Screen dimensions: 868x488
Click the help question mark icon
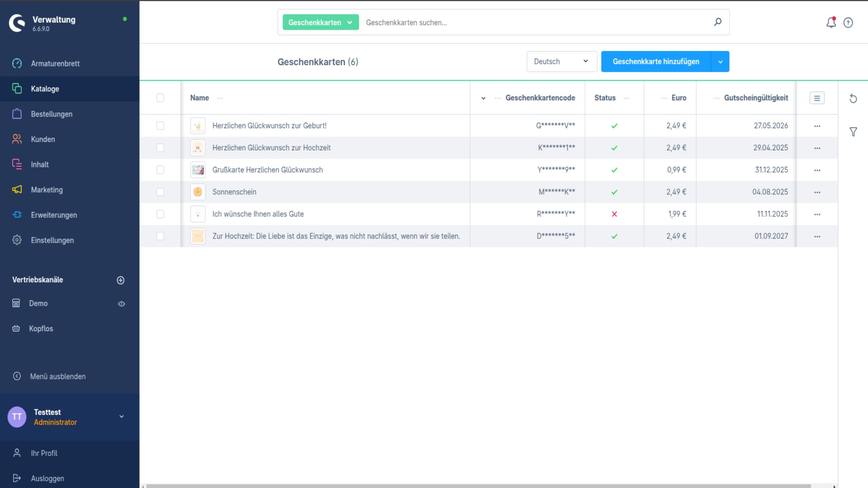pos(848,23)
